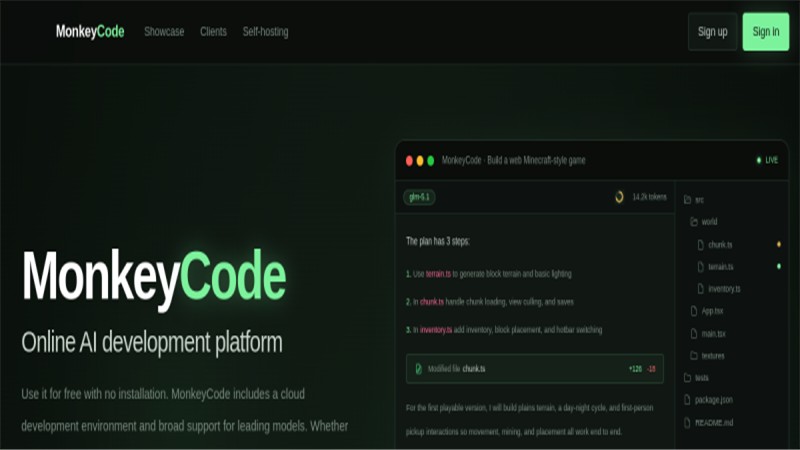Click the inventory.ts file icon in tree
Image resolution: width=800 pixels, height=450 pixels.
[x=701, y=289]
